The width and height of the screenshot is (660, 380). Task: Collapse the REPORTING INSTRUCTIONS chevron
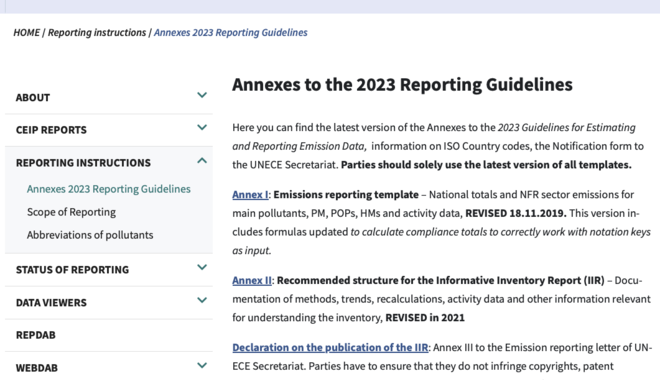pos(202,160)
